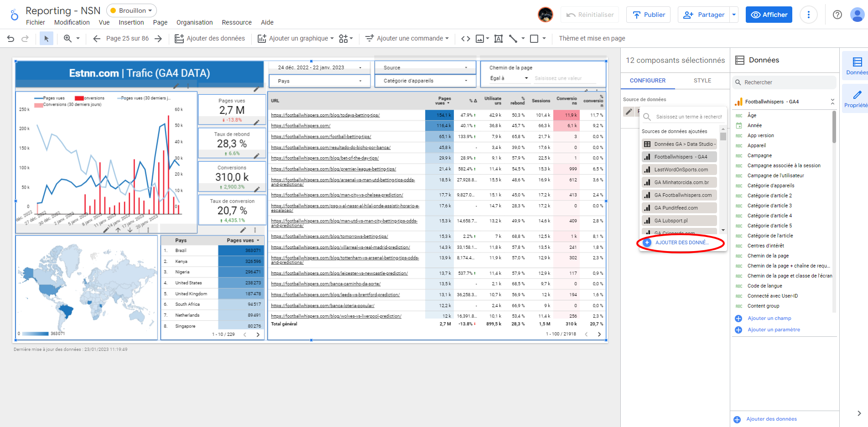Open the Pays filter dropdown
Screen dimensions: 868x427
[319, 81]
